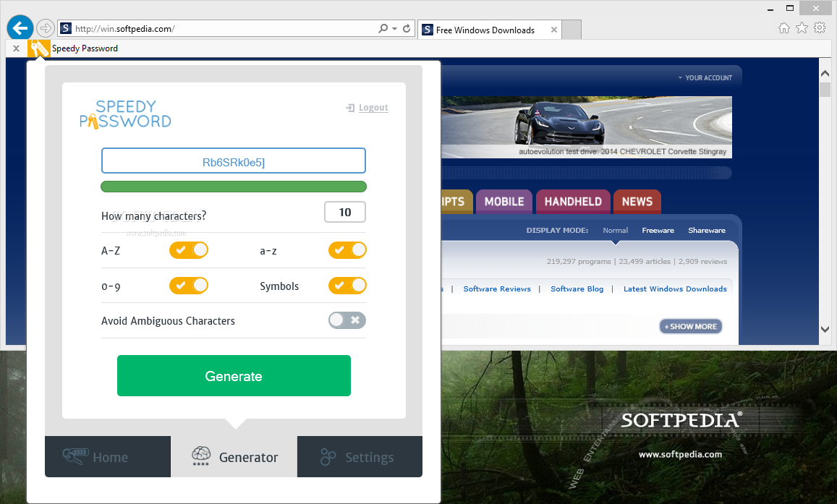Screen dimensions: 837x504
Task: Open the HANDHELD category tab
Action: point(573,202)
